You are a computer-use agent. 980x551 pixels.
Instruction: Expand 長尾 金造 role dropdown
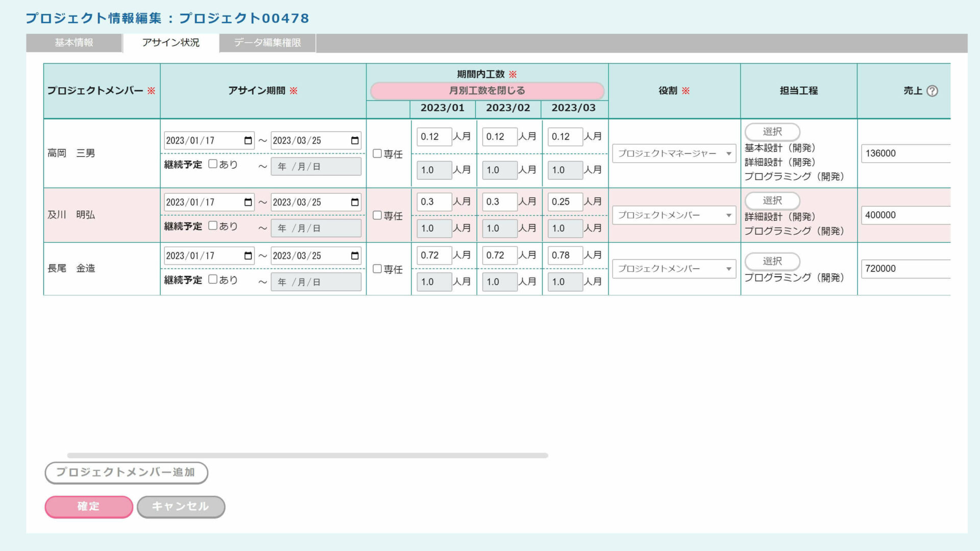click(674, 269)
